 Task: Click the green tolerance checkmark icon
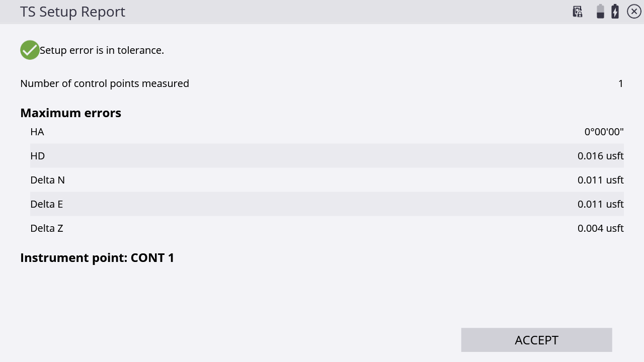pyautogui.click(x=30, y=50)
